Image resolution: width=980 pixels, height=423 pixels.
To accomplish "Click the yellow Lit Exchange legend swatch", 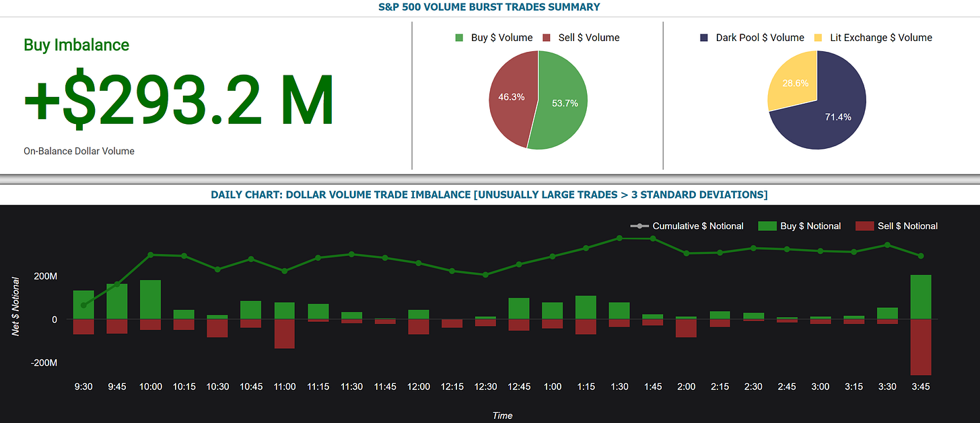I will [x=820, y=38].
